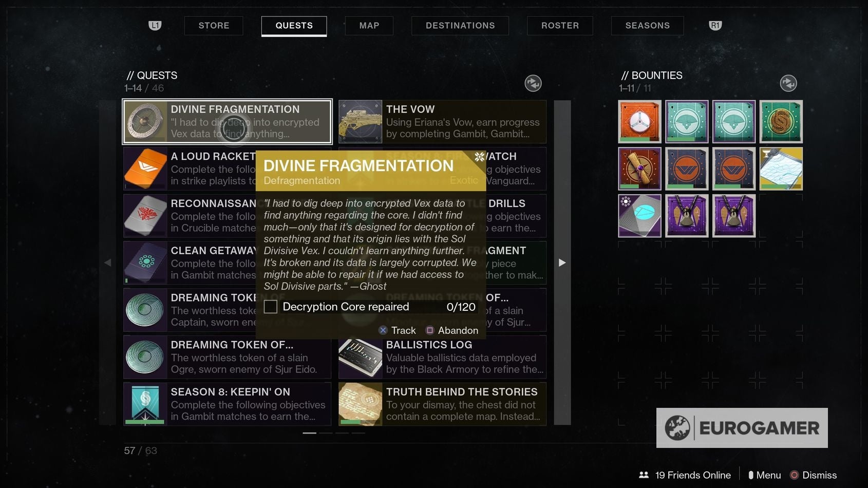Select the Dreaming Token of Sjur Eido icon

click(x=145, y=357)
